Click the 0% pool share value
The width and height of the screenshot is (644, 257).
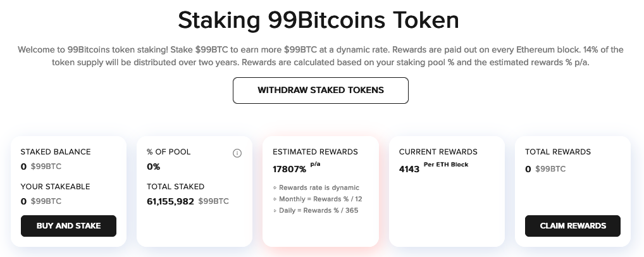tap(153, 166)
